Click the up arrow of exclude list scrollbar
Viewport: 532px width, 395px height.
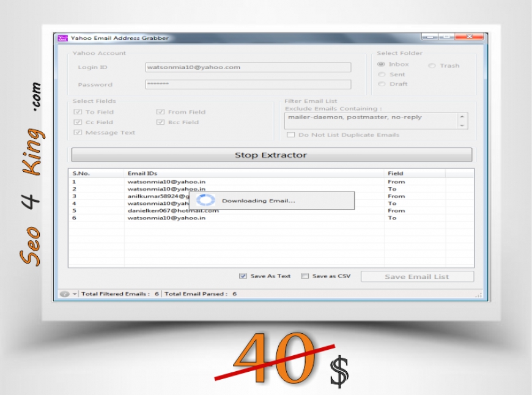tap(462, 117)
